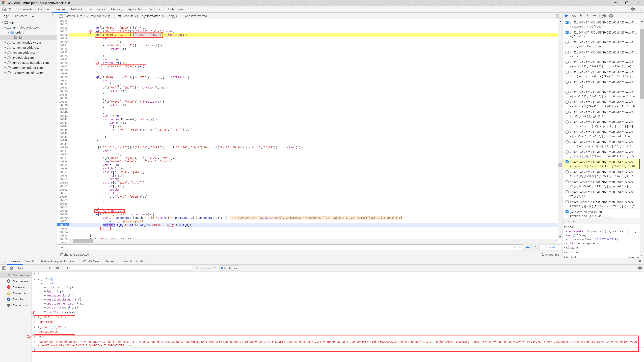Create a live expression eye icon
This screenshot has height=362, width=644.
click(57, 268)
